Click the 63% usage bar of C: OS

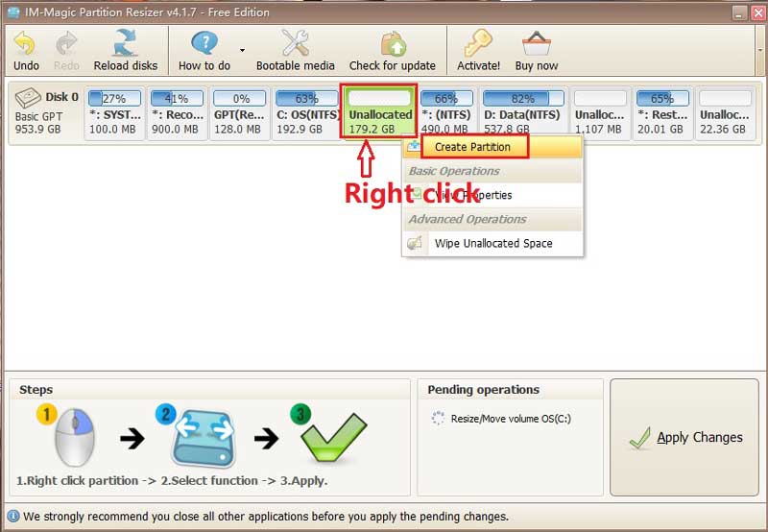[306, 99]
